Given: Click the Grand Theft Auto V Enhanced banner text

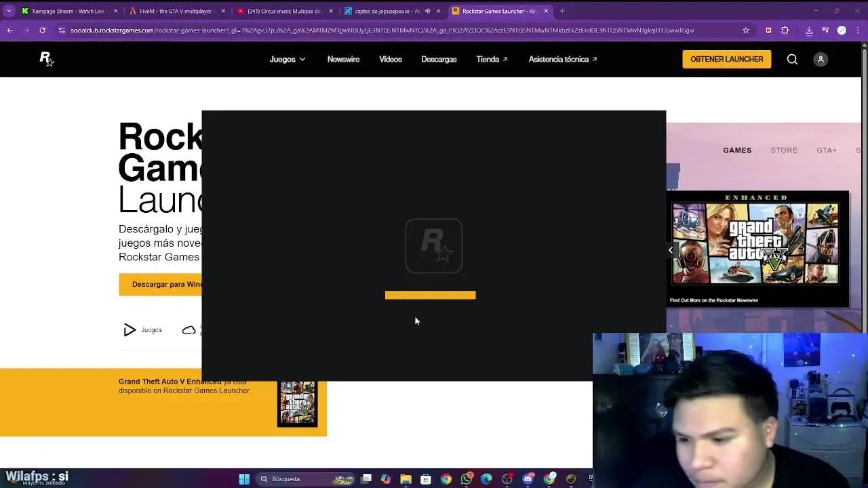Looking at the screenshot, I should coord(184,386).
